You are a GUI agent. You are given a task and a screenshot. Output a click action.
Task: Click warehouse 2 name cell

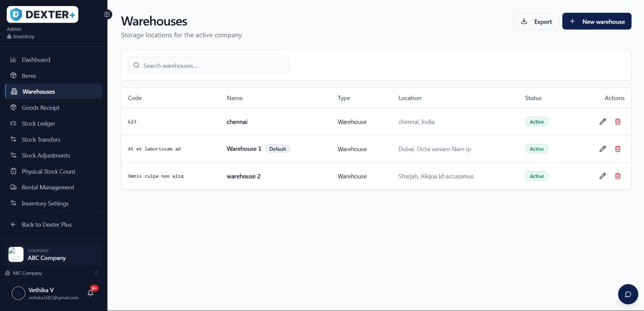click(x=244, y=176)
